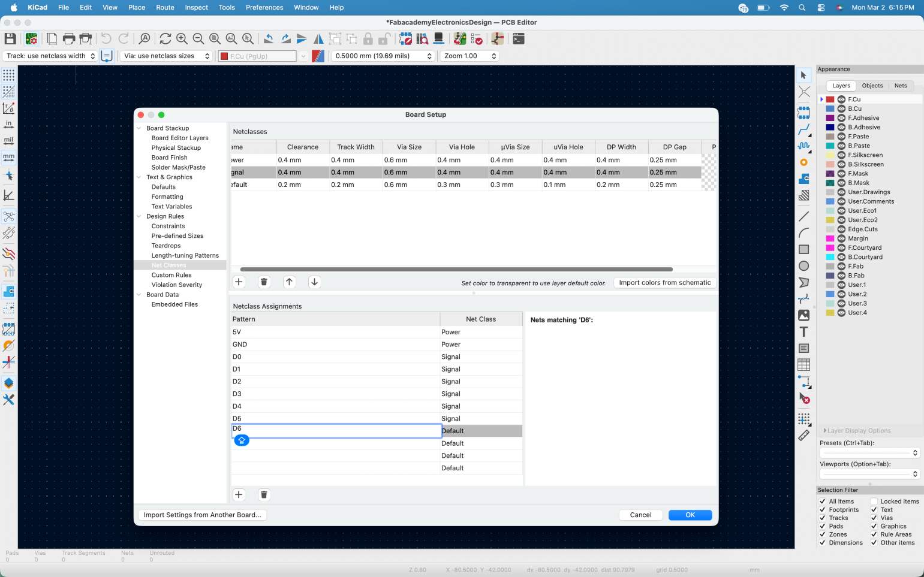This screenshot has height=577, width=924.
Task: Move netclass down with arrow button
Action: pyautogui.click(x=314, y=282)
